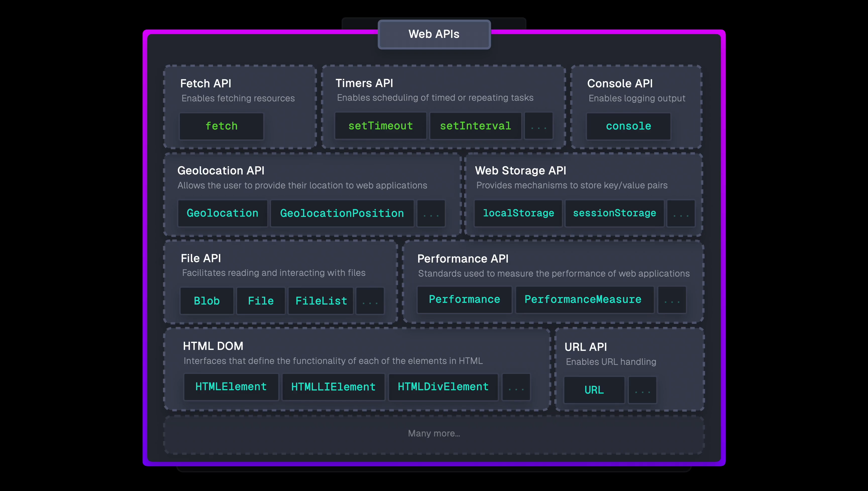Viewport: 868px width, 491px height.
Task: Expand Timers API ellipsis box
Action: [x=538, y=126]
